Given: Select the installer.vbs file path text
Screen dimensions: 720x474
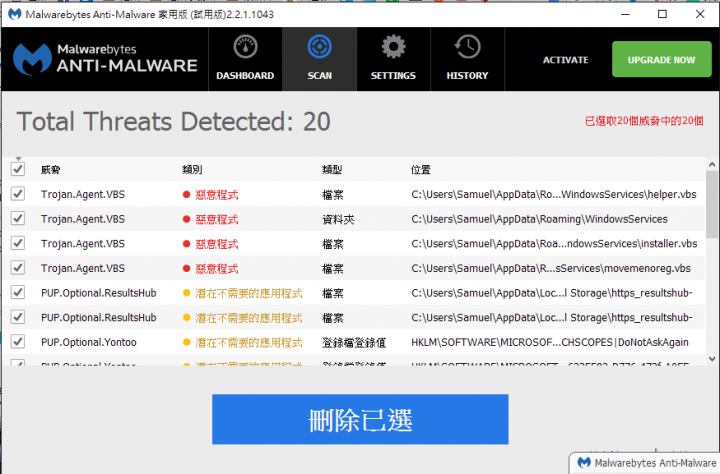Looking at the screenshot, I should click(554, 243).
